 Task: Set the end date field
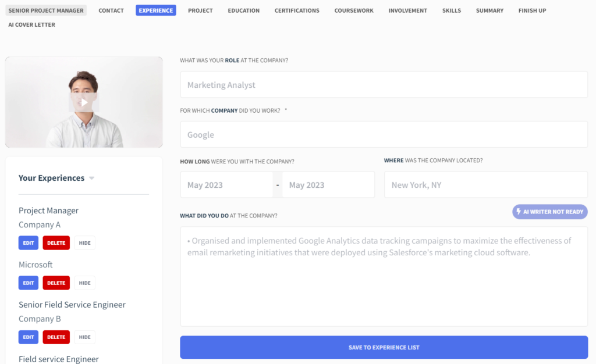[328, 184]
